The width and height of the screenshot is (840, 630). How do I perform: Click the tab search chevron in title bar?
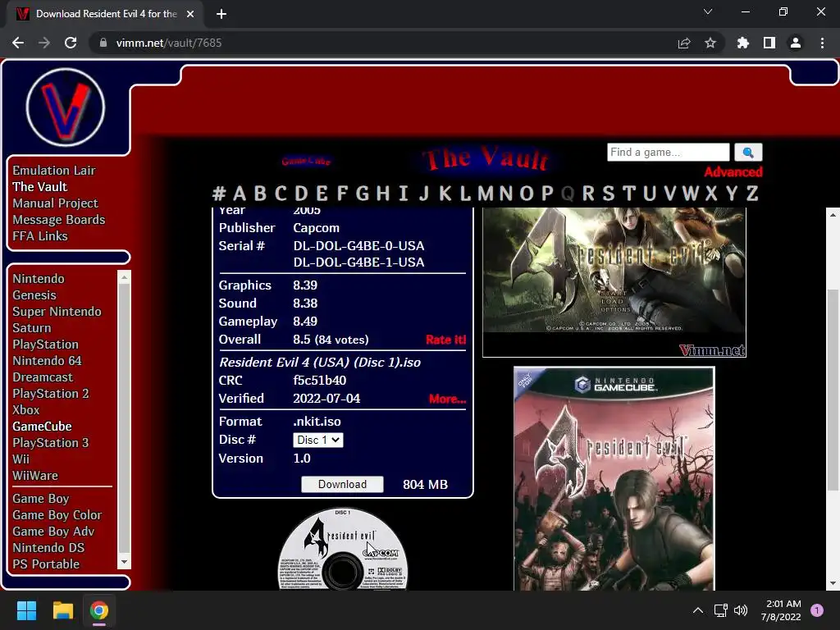pyautogui.click(x=707, y=11)
